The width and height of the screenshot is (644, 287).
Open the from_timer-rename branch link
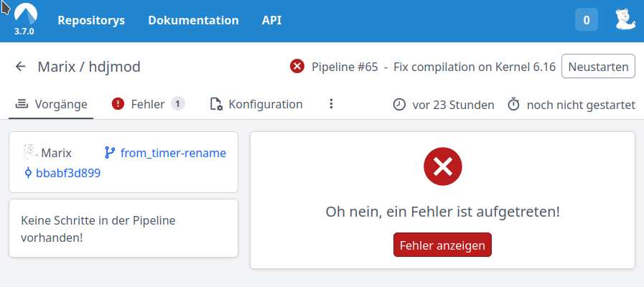pyautogui.click(x=173, y=153)
